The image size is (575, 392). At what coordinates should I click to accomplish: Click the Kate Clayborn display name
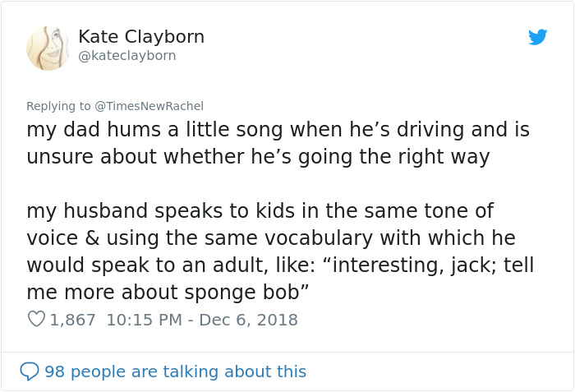tap(141, 37)
